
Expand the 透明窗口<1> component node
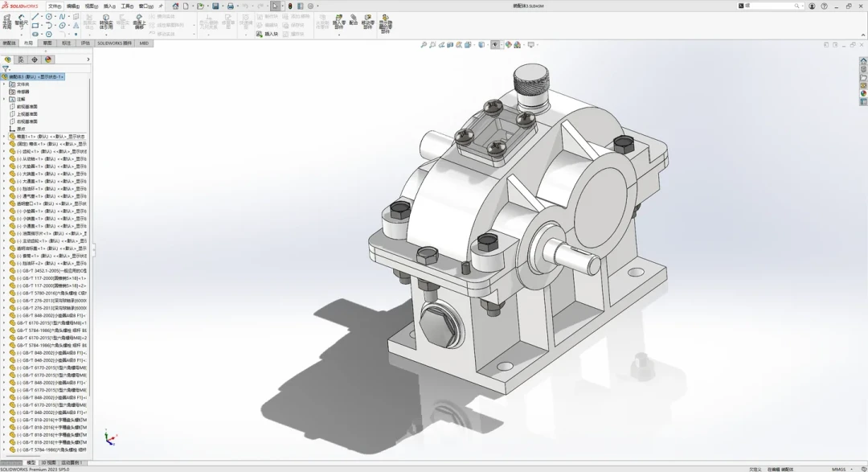[x=4, y=204]
